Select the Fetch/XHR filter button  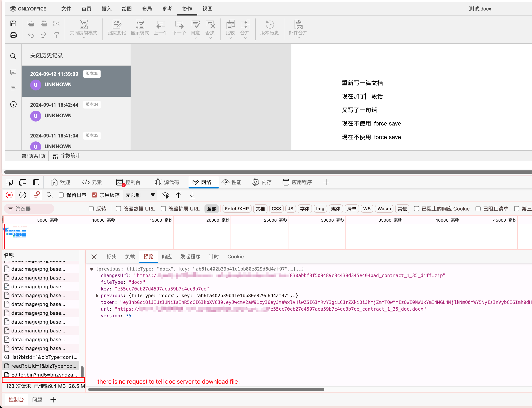[x=237, y=209]
